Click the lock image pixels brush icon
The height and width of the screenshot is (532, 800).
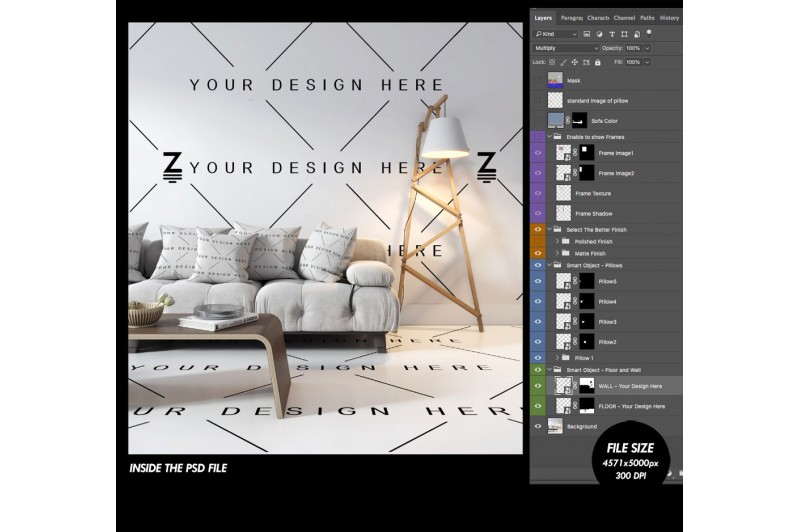pos(561,62)
